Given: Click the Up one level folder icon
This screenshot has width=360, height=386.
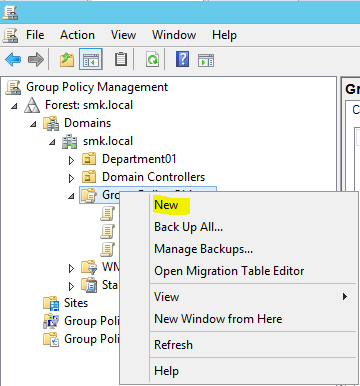Looking at the screenshot, I should click(67, 60).
